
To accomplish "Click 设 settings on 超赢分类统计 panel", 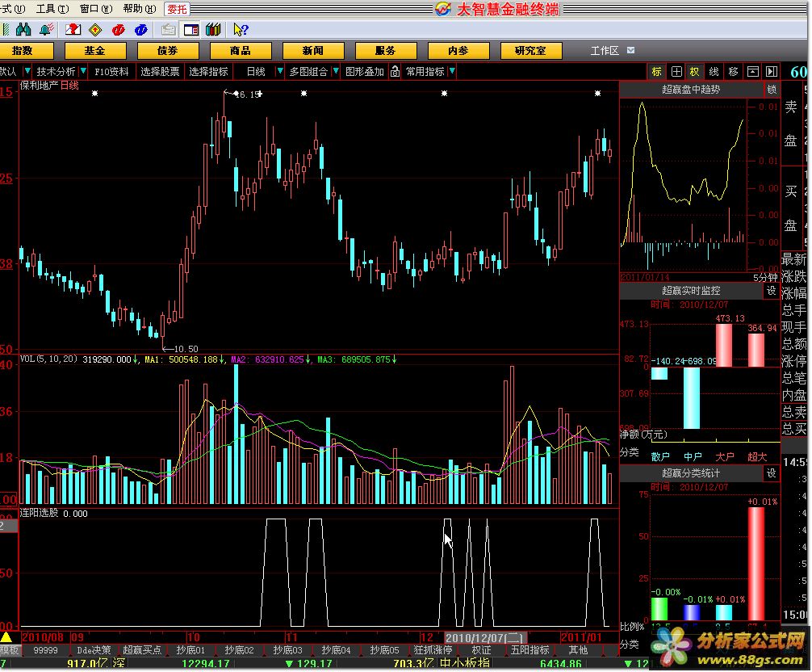I will point(771,473).
